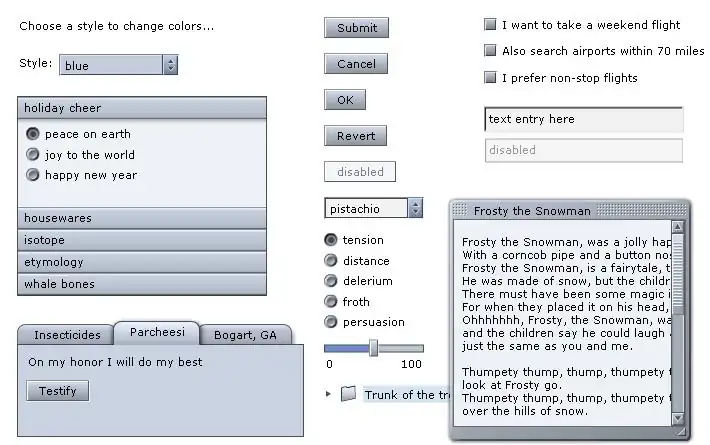
Task: Click the folder icon beside Trunk of the tree
Action: 348,394
